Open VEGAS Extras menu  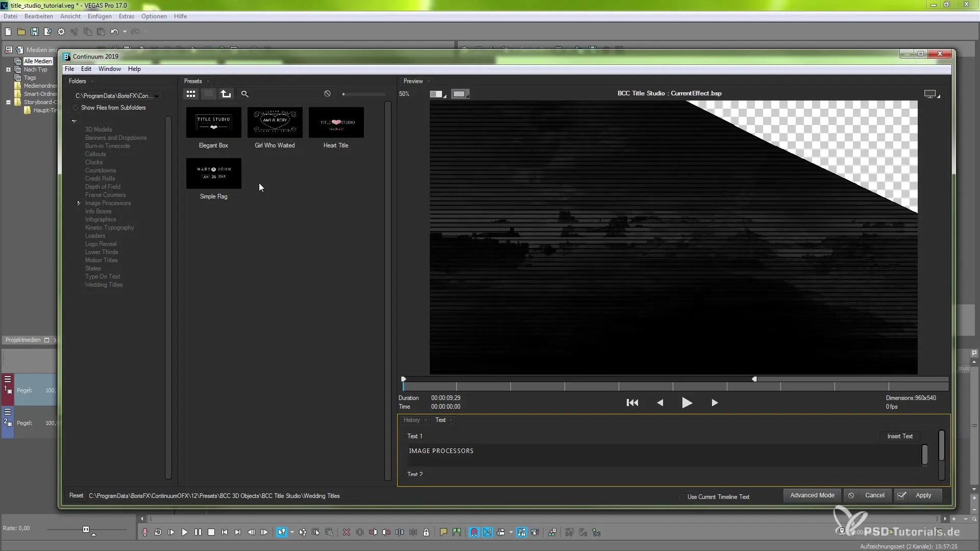127,16
